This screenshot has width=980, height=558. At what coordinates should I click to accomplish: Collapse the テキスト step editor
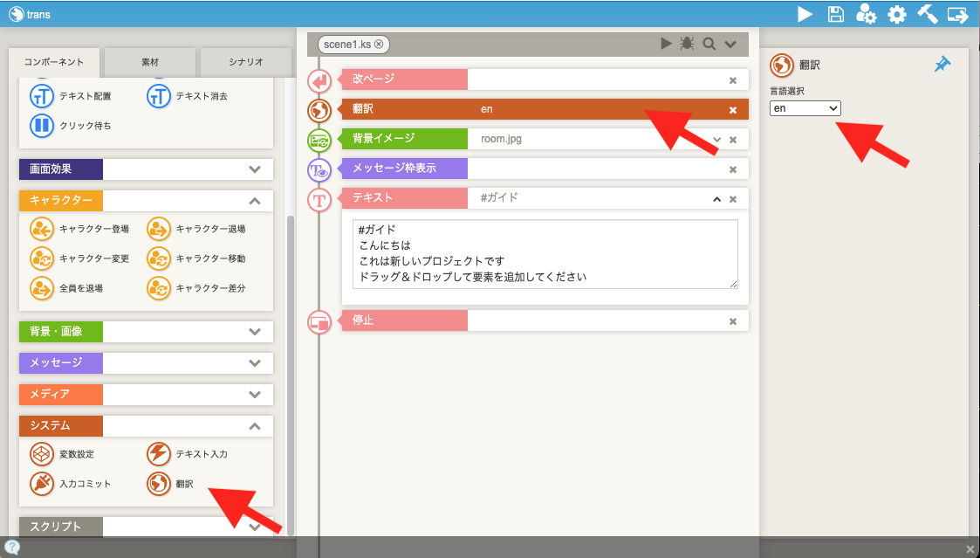pyautogui.click(x=717, y=199)
